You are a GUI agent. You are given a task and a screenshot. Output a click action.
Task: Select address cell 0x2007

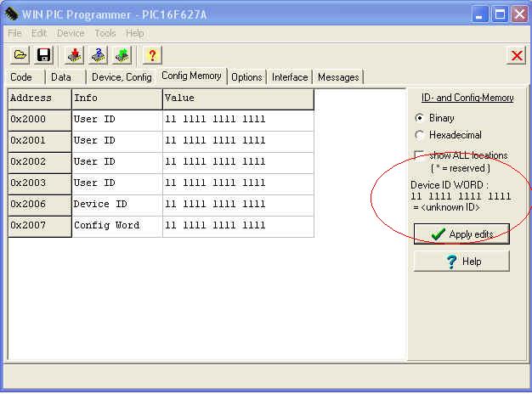click(x=40, y=226)
